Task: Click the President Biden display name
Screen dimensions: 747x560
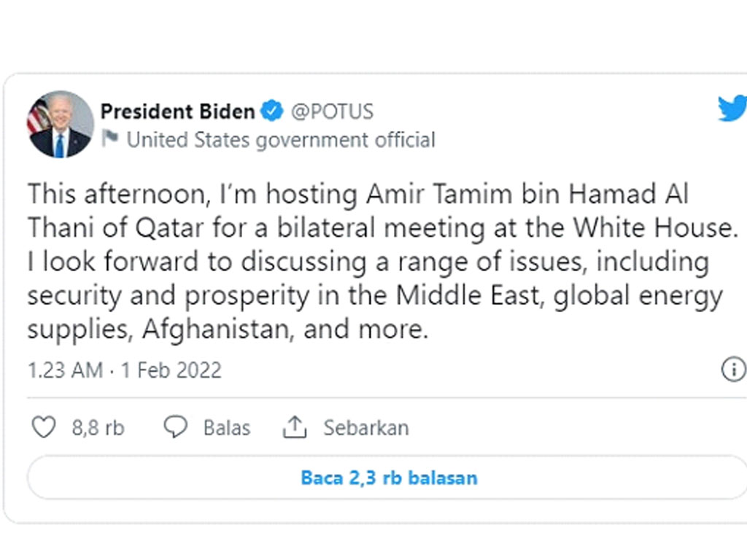Action: [177, 112]
